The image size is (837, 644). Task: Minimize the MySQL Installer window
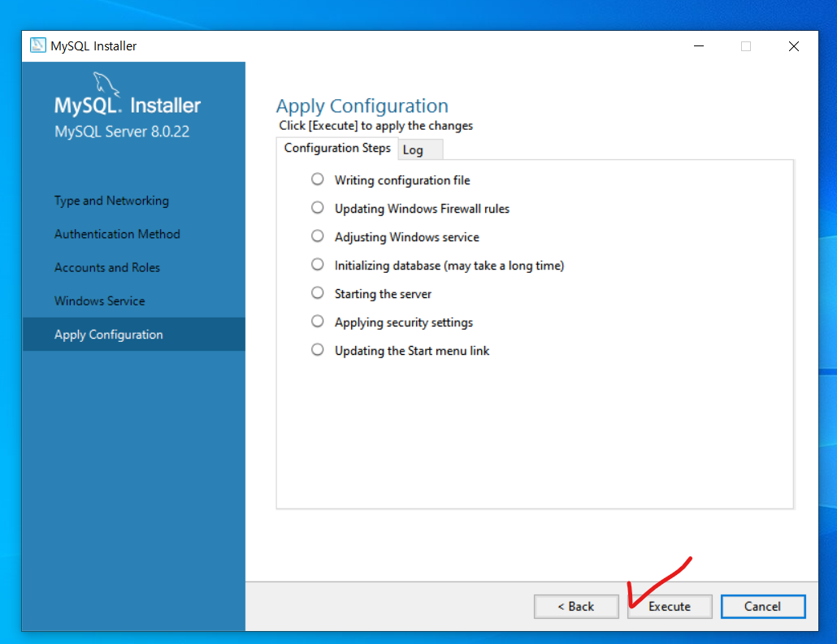699,46
